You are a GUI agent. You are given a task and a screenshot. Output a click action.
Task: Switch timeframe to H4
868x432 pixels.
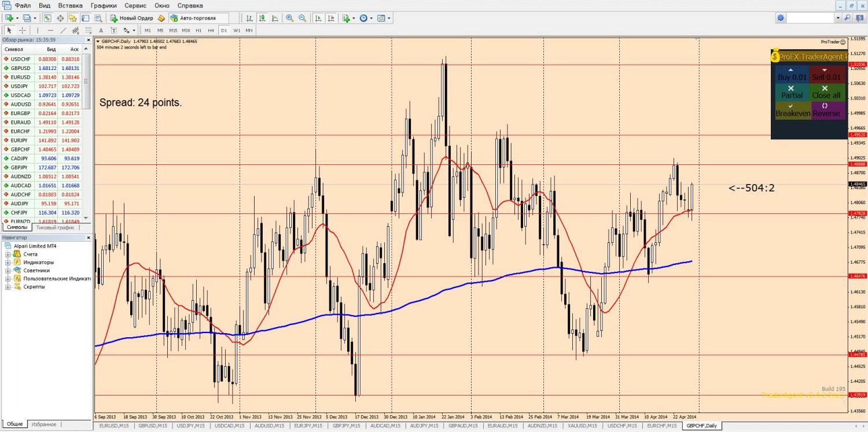tap(211, 30)
